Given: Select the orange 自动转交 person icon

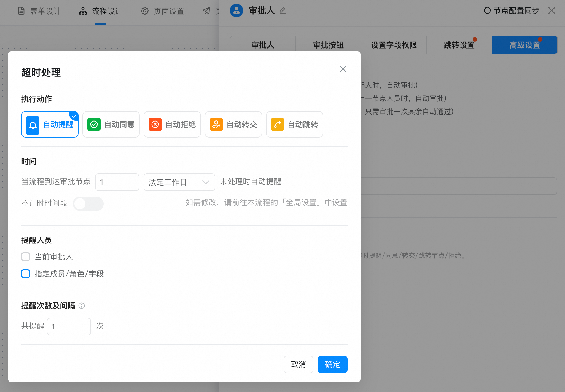Looking at the screenshot, I should pos(216,124).
